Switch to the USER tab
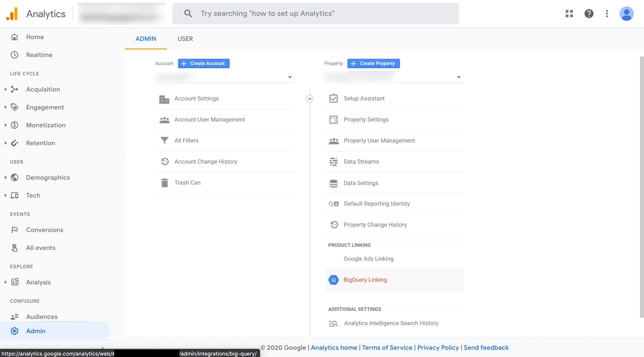644x357 pixels. [x=185, y=39]
